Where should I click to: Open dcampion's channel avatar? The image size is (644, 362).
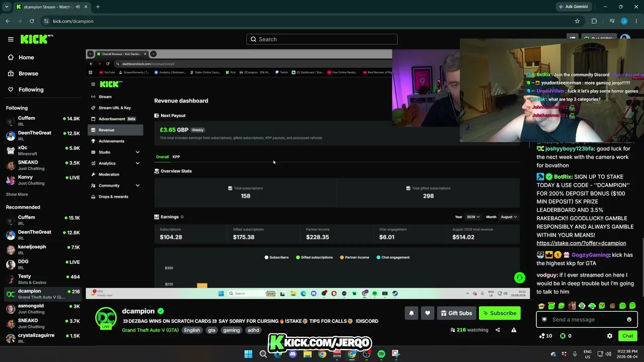[106, 317]
